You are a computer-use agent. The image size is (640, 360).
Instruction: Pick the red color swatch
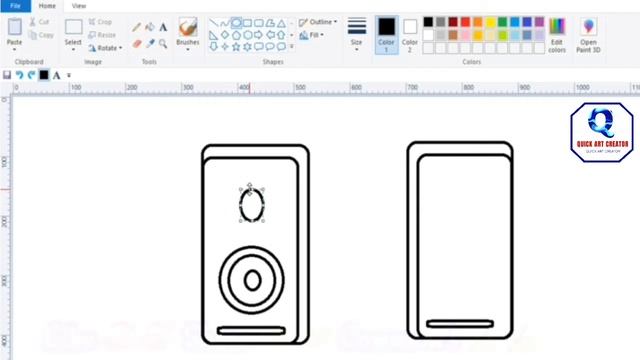click(465, 22)
